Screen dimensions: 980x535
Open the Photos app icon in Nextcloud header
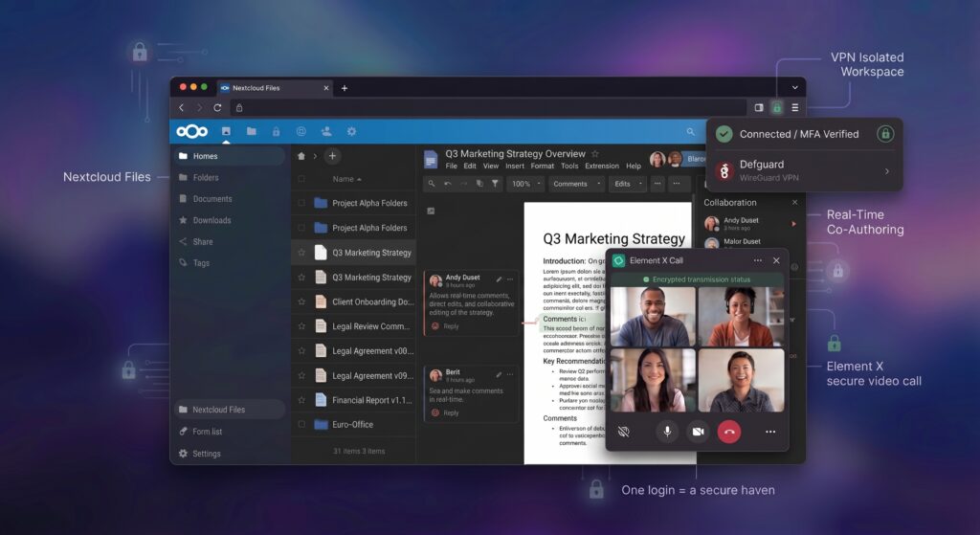[226, 131]
